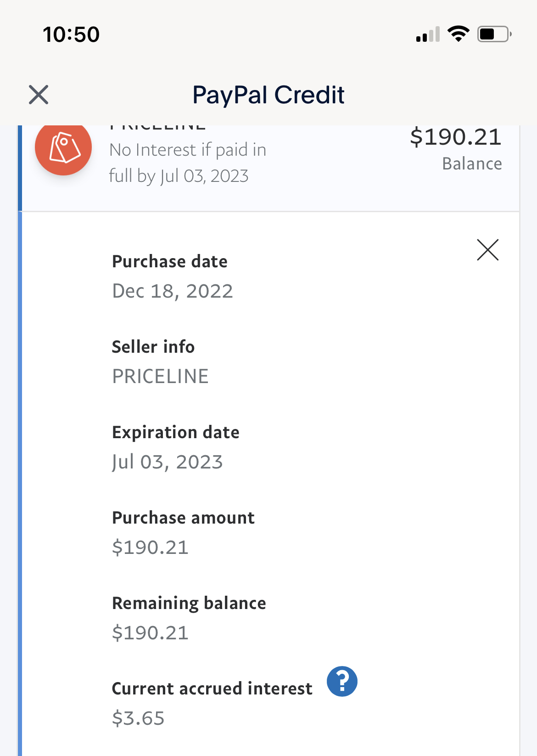Tap the Expiration date label
This screenshot has height=756, width=537.
176,432
